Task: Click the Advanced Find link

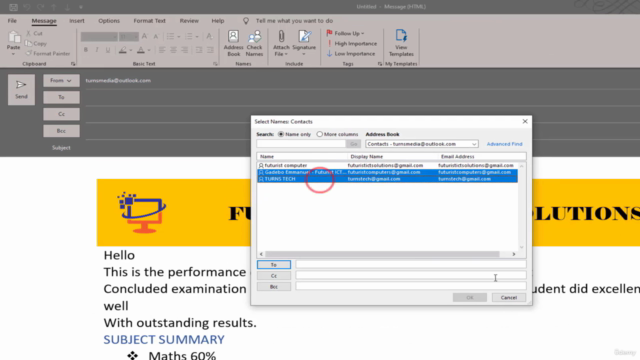Action: 504,144
